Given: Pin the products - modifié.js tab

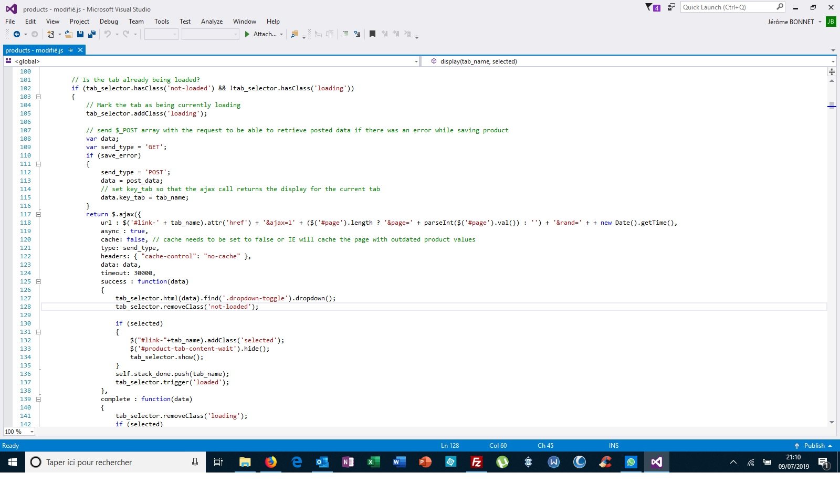Looking at the screenshot, I should click(71, 50).
